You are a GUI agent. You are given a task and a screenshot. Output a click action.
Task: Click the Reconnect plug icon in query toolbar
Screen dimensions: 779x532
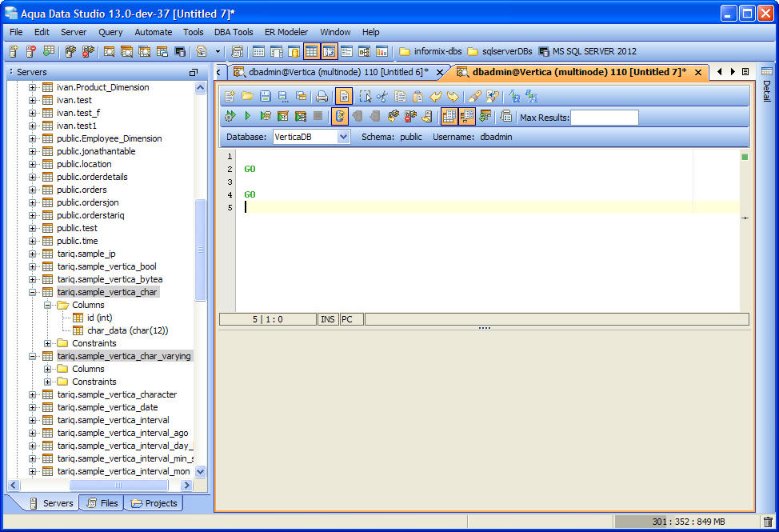(x=393, y=116)
